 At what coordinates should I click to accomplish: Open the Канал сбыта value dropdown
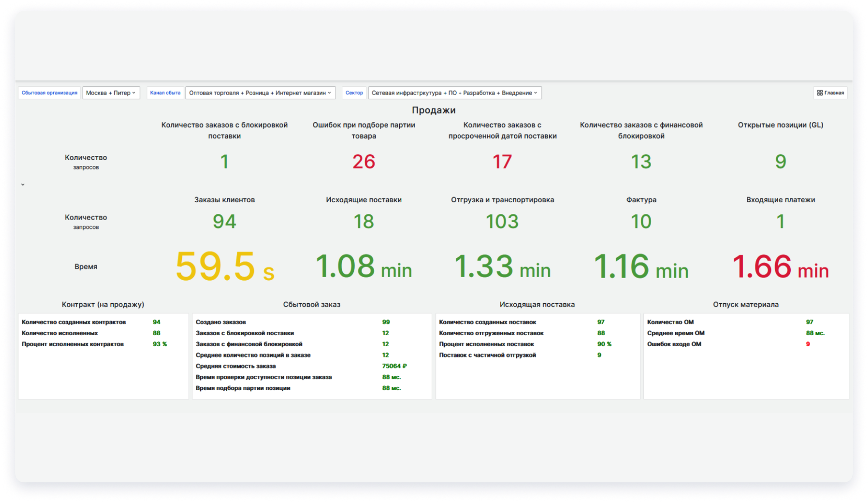point(260,93)
